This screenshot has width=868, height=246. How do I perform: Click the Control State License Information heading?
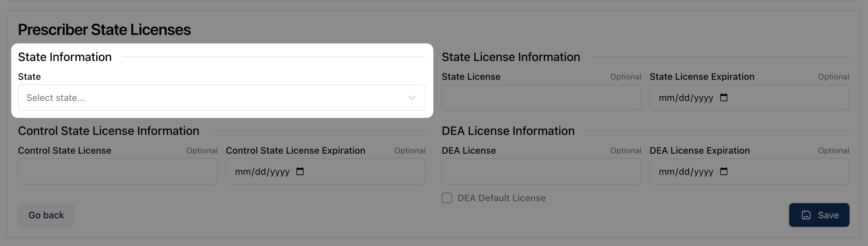tap(109, 131)
